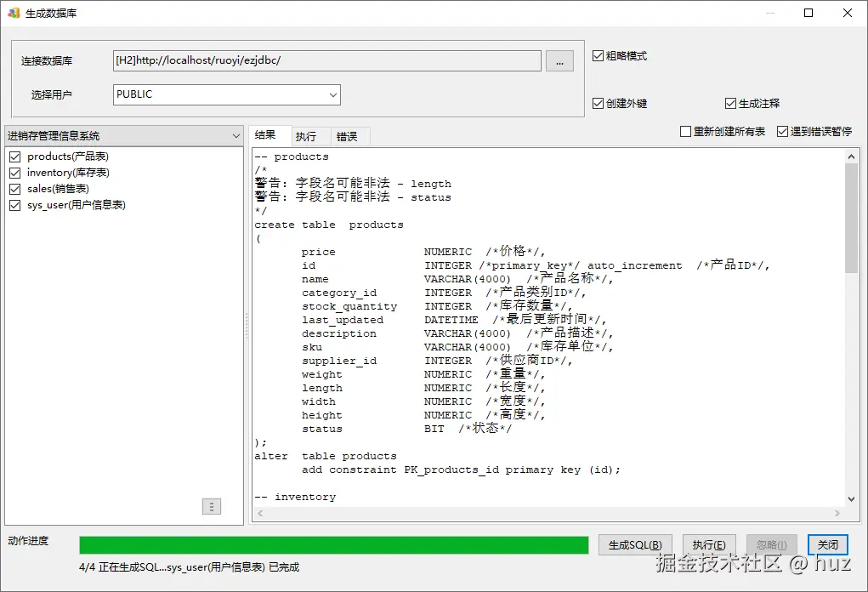Click the "create table products" line
The image size is (868, 592).
pyautogui.click(x=329, y=225)
